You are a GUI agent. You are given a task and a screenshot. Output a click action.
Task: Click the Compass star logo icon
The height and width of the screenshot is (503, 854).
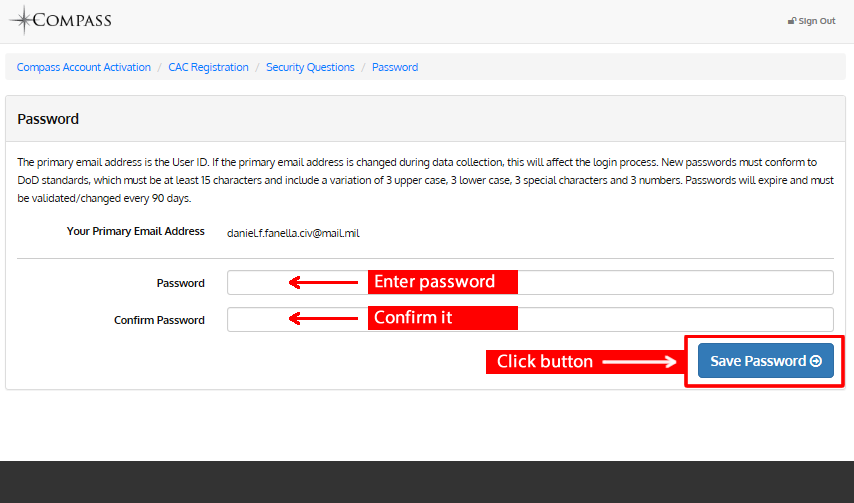click(x=23, y=20)
